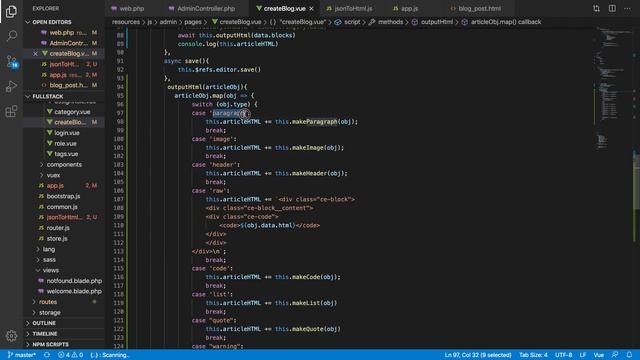640x360 pixels.
Task: Open welcome.blade.php in the file tree
Action: click(x=74, y=291)
